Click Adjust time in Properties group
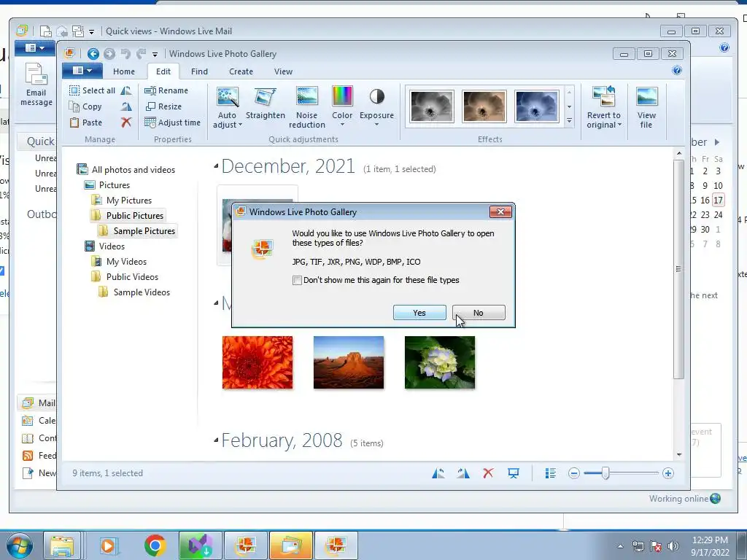This screenshot has width=747, height=560. click(x=172, y=122)
